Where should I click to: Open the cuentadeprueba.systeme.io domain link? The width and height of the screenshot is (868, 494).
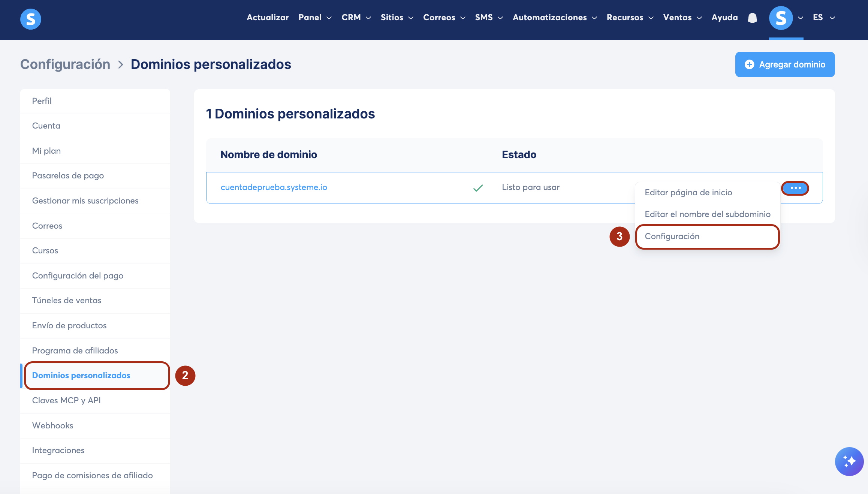(x=274, y=187)
